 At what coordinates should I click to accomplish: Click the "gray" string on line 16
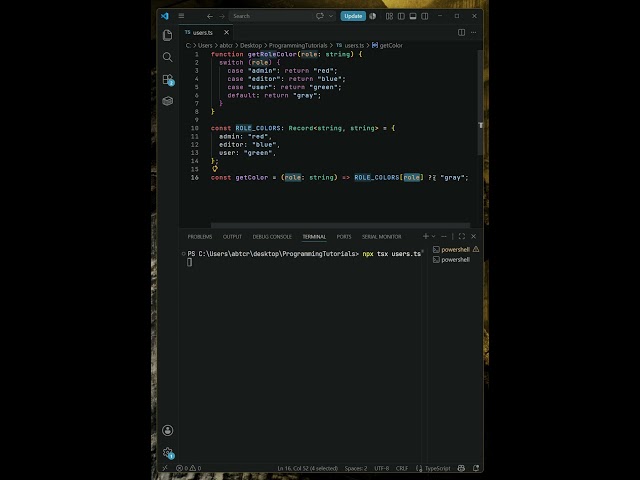pyautogui.click(x=453, y=178)
